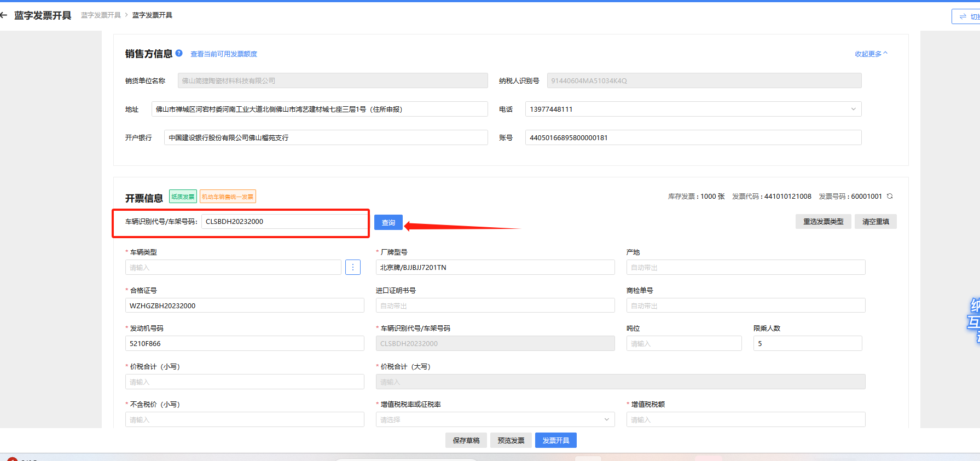
Task: Open 查看当前可用发票额度 link
Action: (224, 54)
